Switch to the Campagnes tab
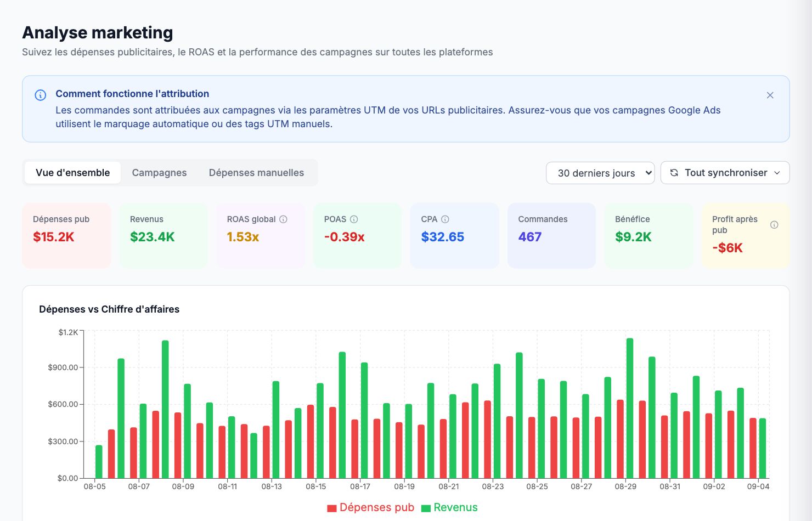The height and width of the screenshot is (521, 812). 159,173
